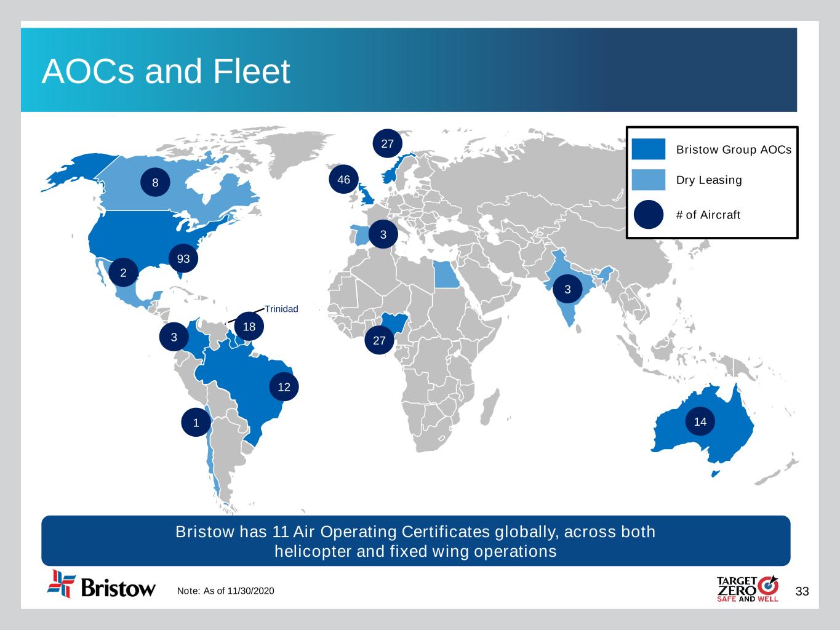The height and width of the screenshot is (630, 840).
Task: Select the 'AOCs and Fleet' slide title
Action: pyautogui.click(x=166, y=71)
